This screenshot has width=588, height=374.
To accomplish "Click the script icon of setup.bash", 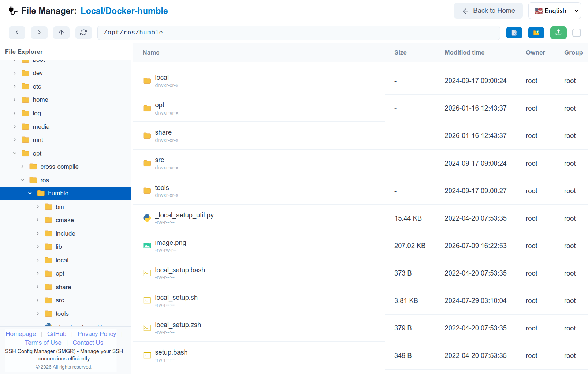I will click(147, 355).
